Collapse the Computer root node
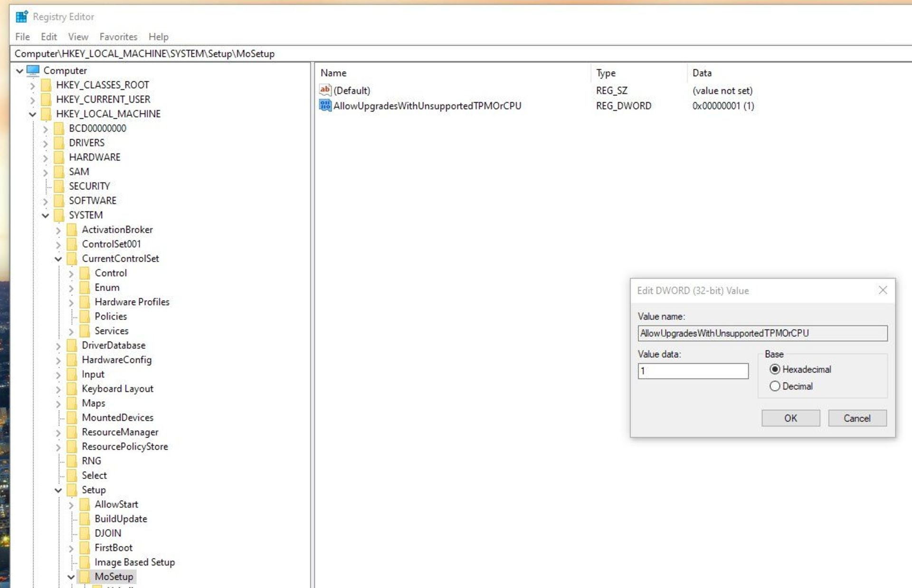The width and height of the screenshot is (912, 588). coord(19,71)
